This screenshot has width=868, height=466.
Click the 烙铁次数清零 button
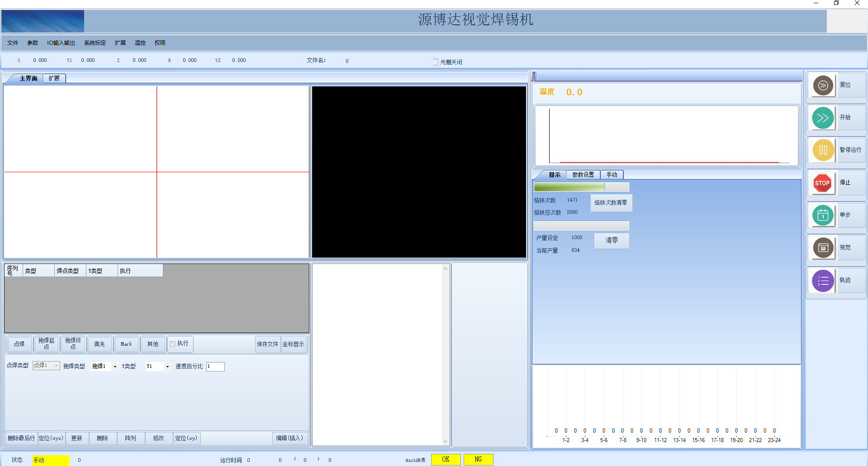click(x=611, y=202)
